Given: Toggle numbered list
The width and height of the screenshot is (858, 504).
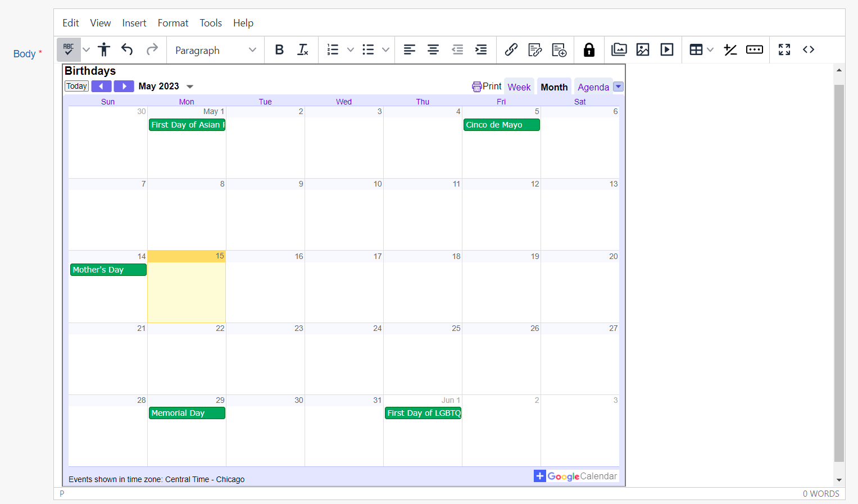Looking at the screenshot, I should pyautogui.click(x=333, y=49).
